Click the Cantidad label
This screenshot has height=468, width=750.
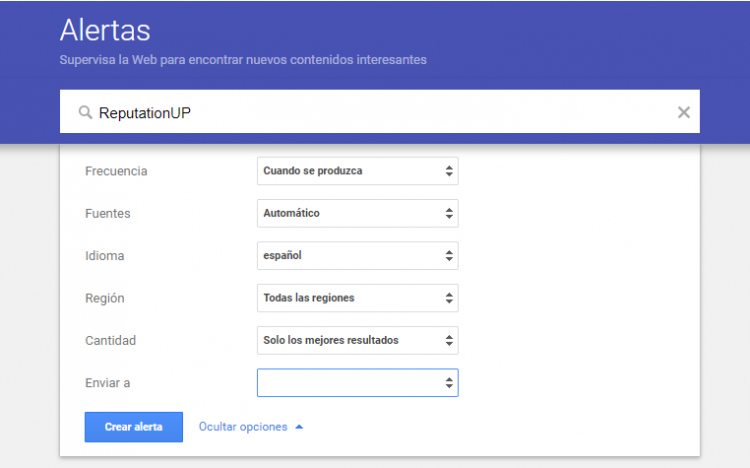pos(110,340)
